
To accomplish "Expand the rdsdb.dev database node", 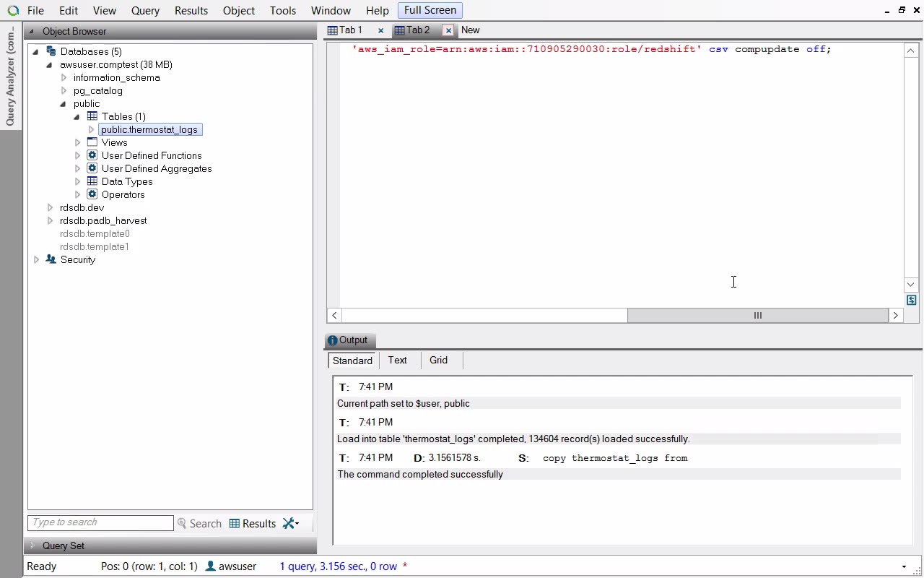I will (x=50, y=207).
